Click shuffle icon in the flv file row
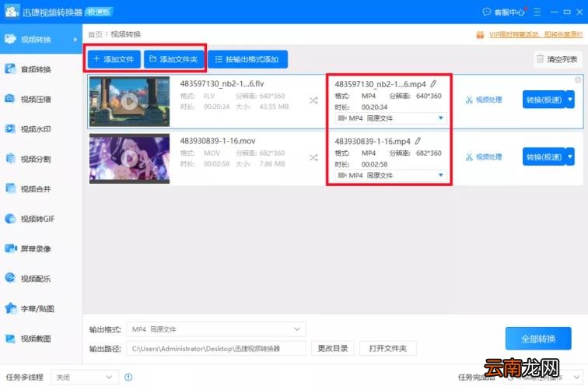The image size is (588, 390). [x=313, y=100]
